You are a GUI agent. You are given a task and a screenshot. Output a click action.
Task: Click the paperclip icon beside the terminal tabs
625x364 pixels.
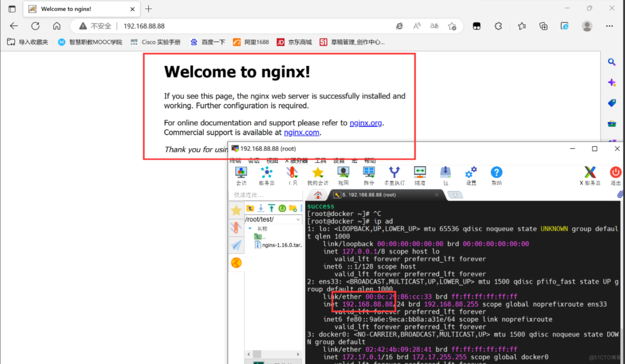tap(620, 194)
